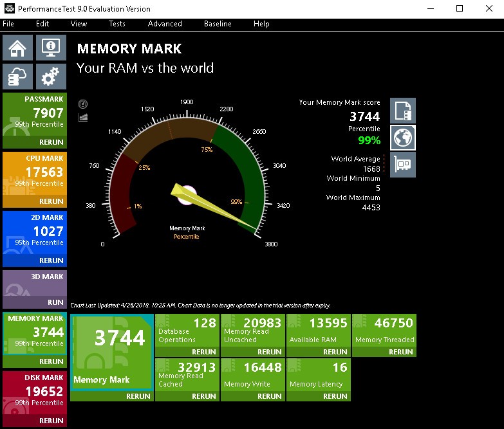Click the Chart Last Updated notice
Image resolution: width=504 pixels, height=429 pixels.
point(201,306)
